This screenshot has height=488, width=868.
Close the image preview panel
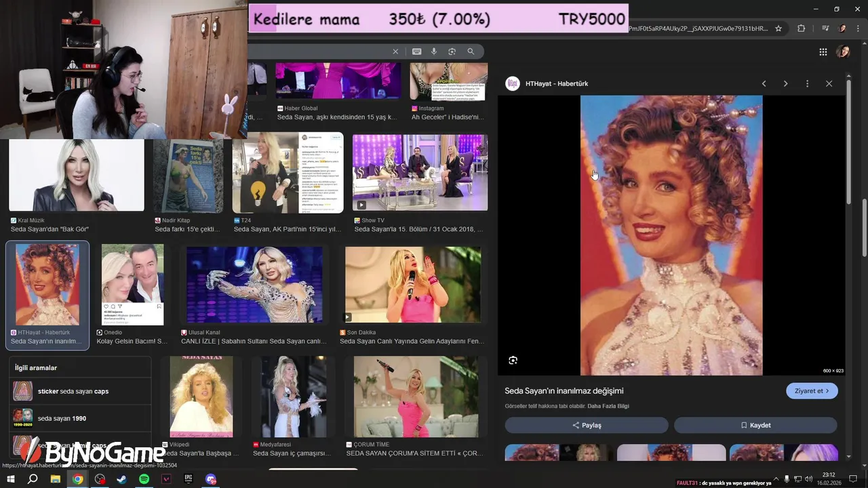click(x=829, y=83)
